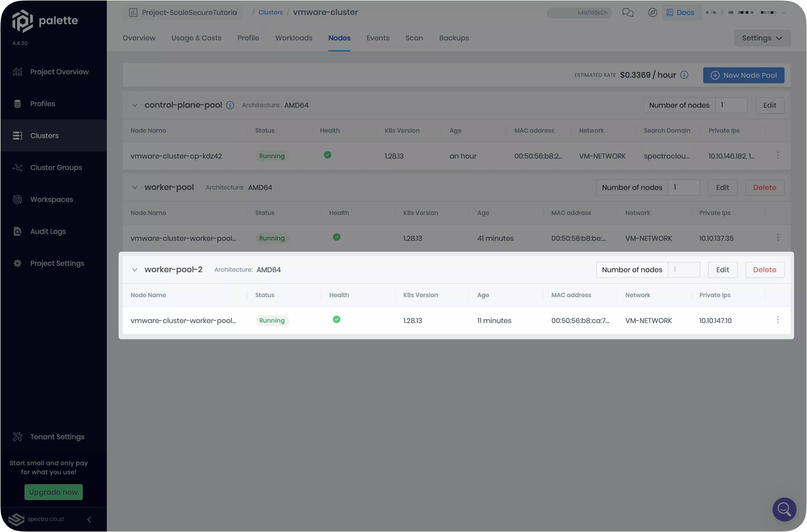Image resolution: width=807 pixels, height=532 pixels.
Task: Click the info icon next to control-plane-pool
Action: pyautogui.click(x=230, y=105)
